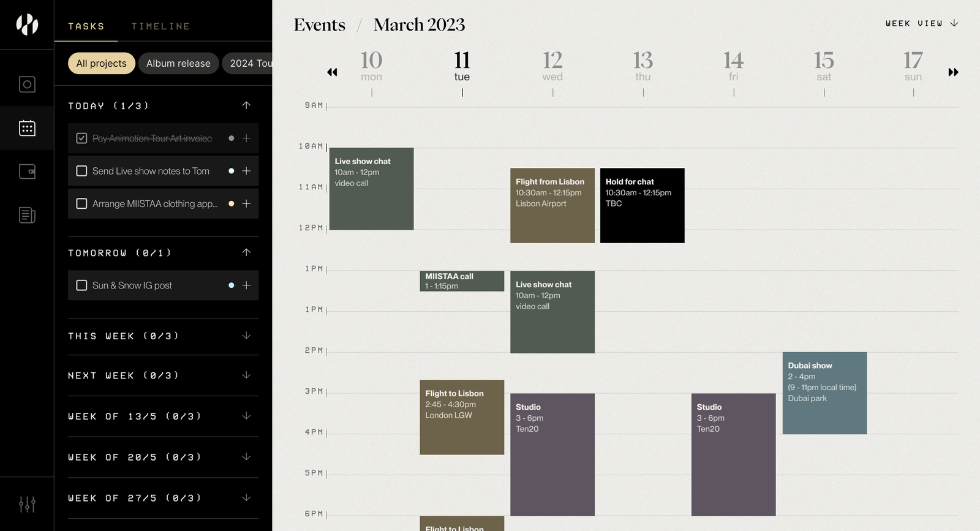Go to previous week with double-left arrow

click(332, 72)
